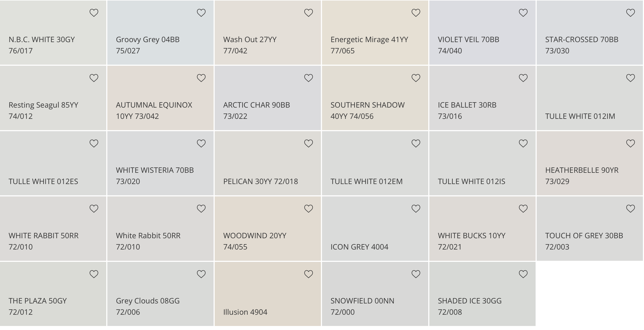
Task: Select TULLE WHITE 012IM color tile
Action: [x=590, y=98]
